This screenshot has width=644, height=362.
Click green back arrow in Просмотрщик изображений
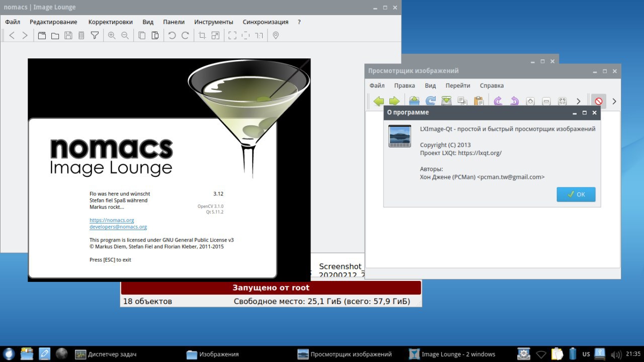[378, 101]
